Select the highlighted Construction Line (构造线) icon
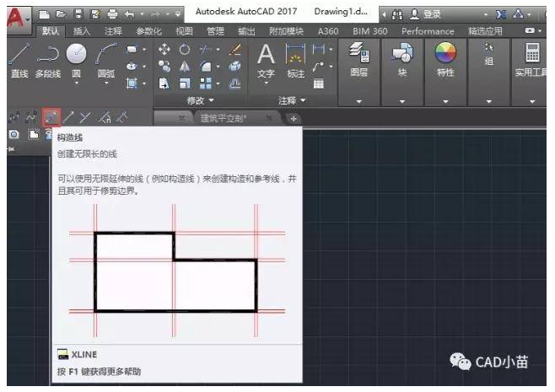555x392 pixels. click(51, 117)
